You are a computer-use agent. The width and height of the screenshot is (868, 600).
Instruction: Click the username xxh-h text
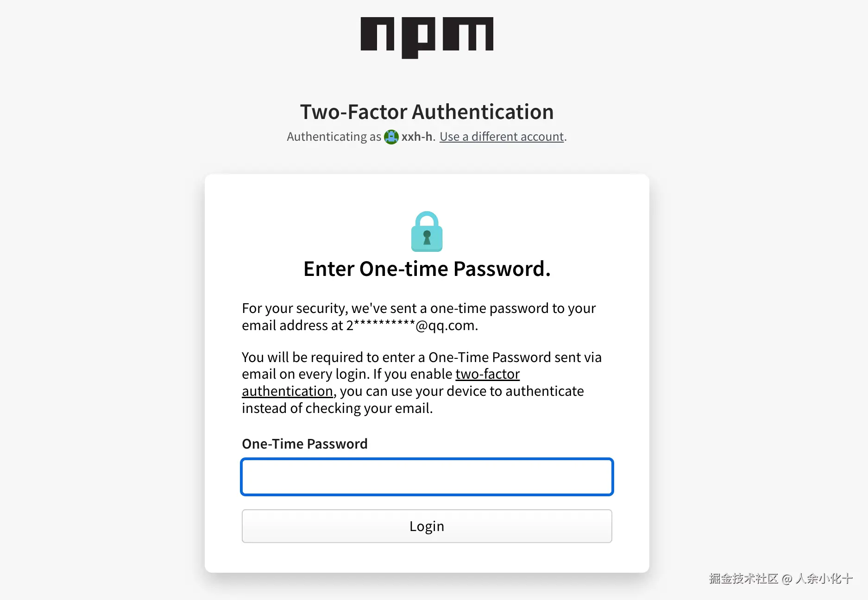click(x=417, y=137)
